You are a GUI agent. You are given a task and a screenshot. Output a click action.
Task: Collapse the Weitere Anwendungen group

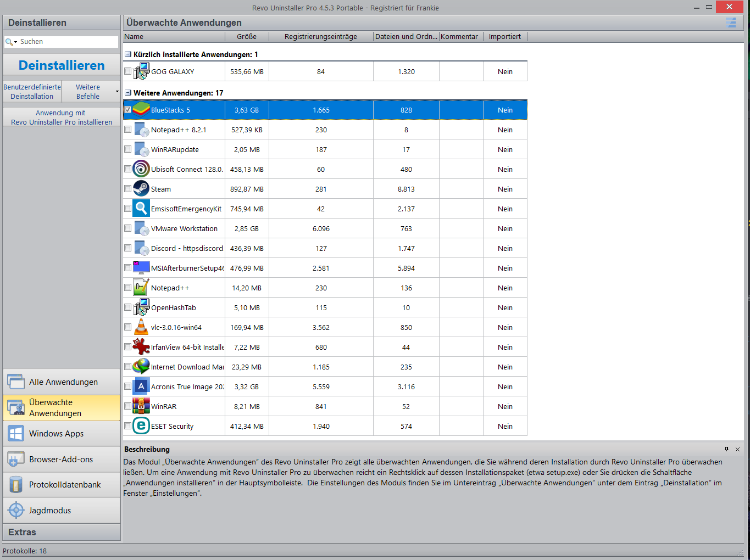click(128, 93)
